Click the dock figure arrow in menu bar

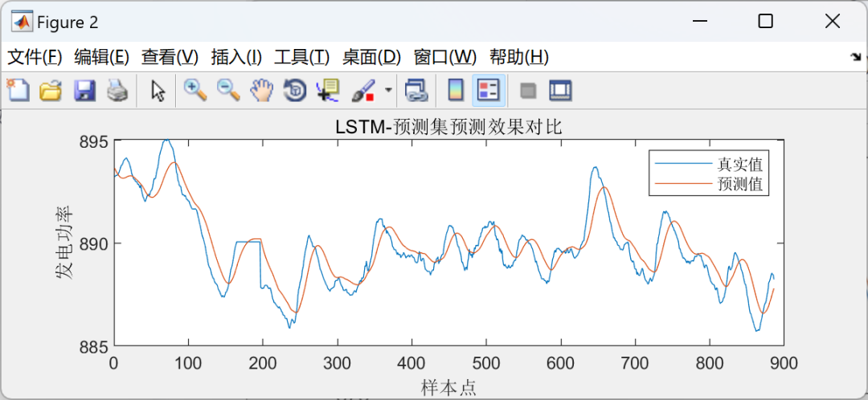point(855,57)
